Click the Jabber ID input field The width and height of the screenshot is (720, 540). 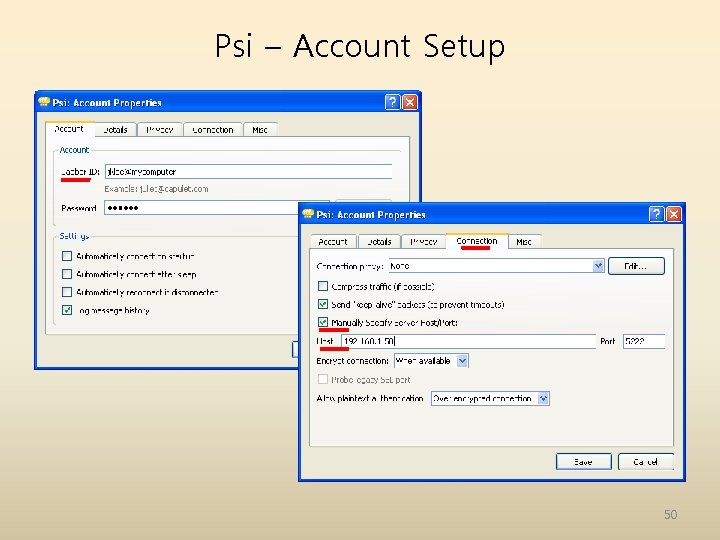pos(248,171)
